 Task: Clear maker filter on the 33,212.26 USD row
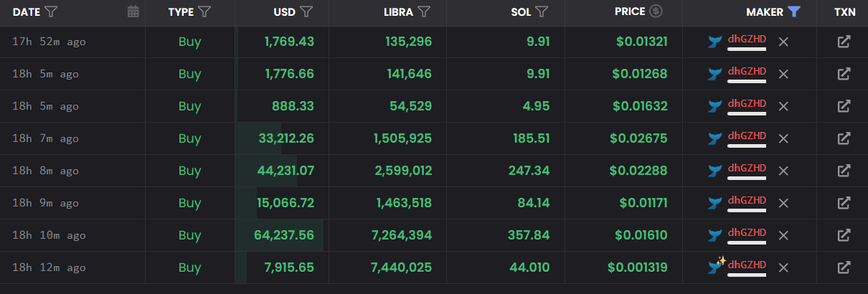pos(783,138)
